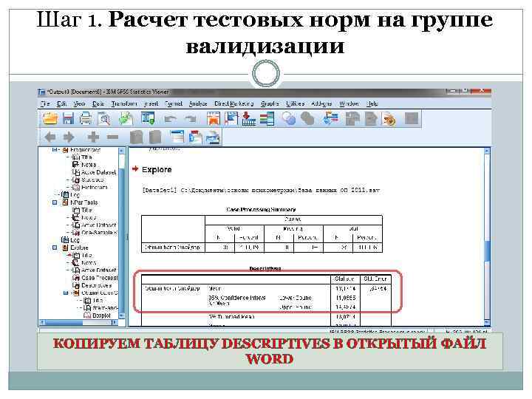The height and width of the screenshot is (399, 532).
Task: Click the Case Processing Summary table title
Action: (x=261, y=210)
